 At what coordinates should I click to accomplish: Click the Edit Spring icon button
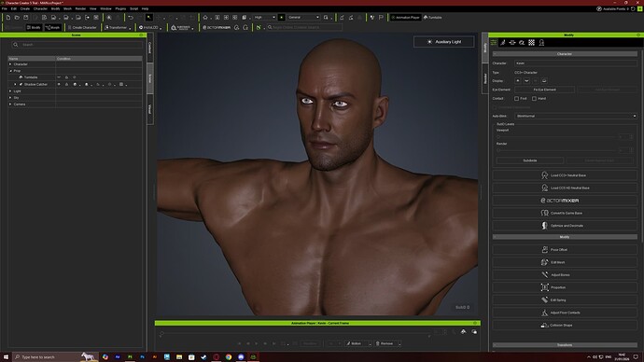pyautogui.click(x=565, y=300)
